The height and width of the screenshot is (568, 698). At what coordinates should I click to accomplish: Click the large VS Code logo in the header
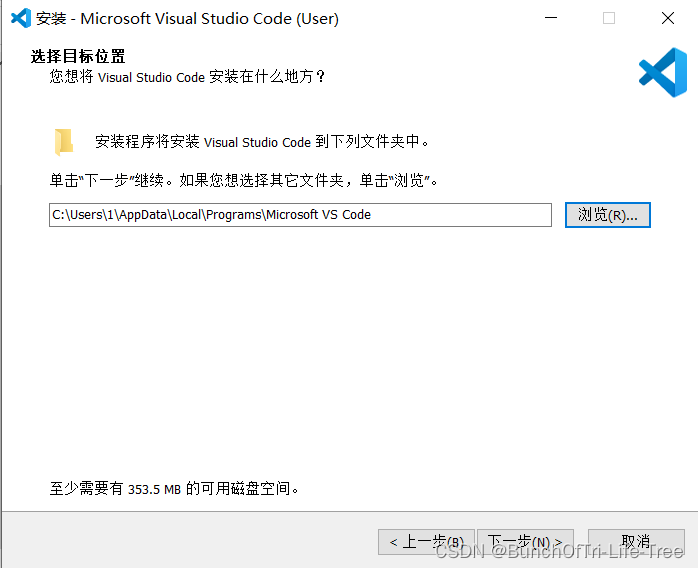(x=663, y=73)
